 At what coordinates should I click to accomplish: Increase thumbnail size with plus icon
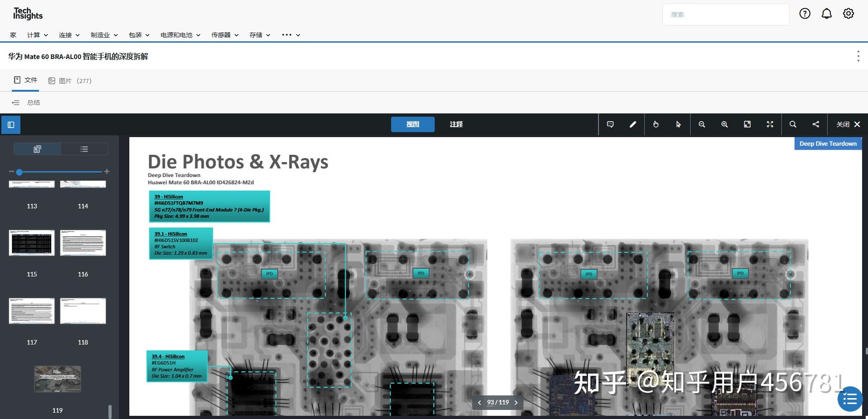tap(107, 172)
